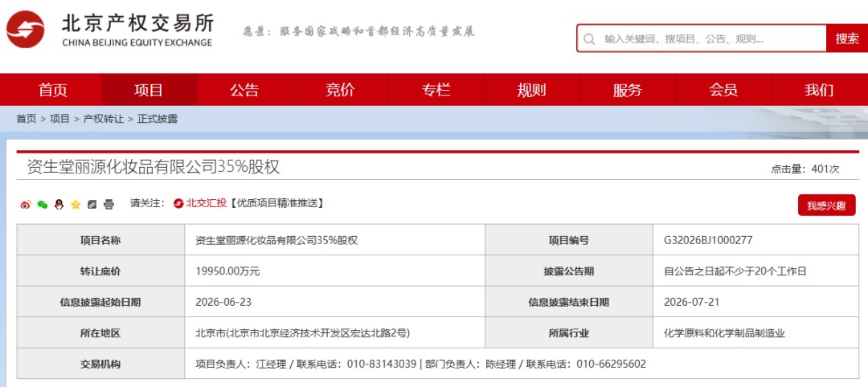This screenshot has height=387, width=868.
Task: Click the end date 2026-07-21
Action: tap(691, 303)
